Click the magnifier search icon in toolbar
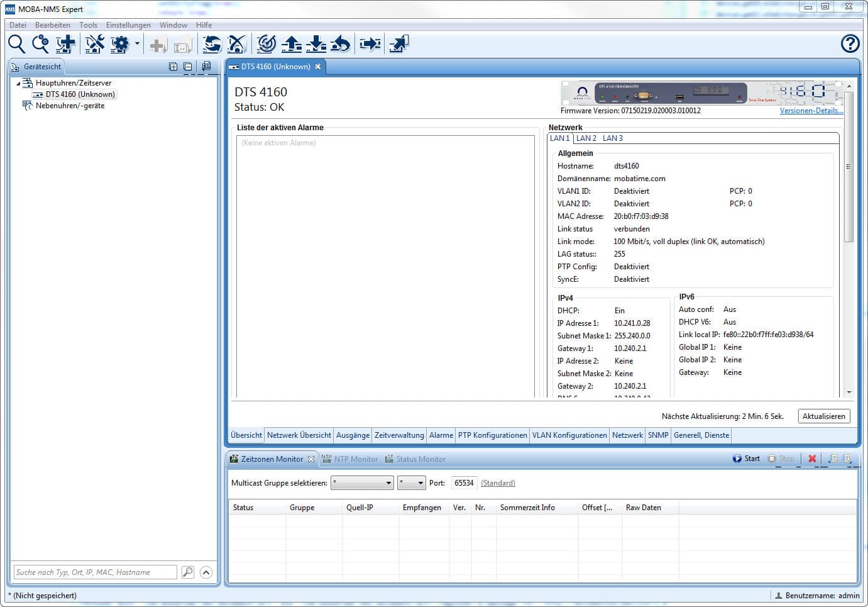 [x=16, y=44]
